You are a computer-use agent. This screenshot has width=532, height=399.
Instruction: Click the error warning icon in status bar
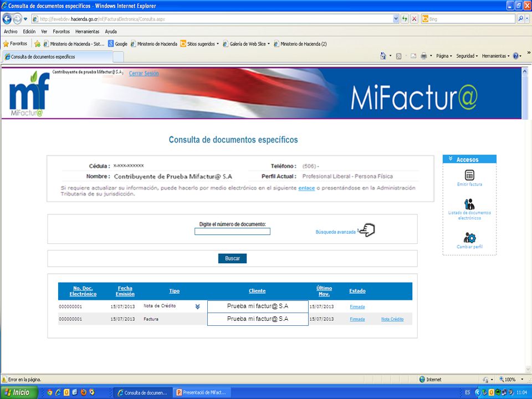point(4,379)
